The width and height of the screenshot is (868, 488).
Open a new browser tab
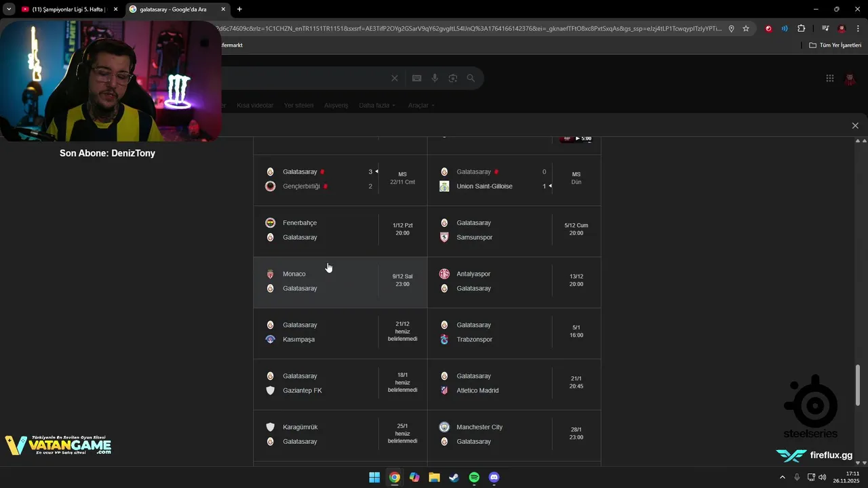click(239, 9)
